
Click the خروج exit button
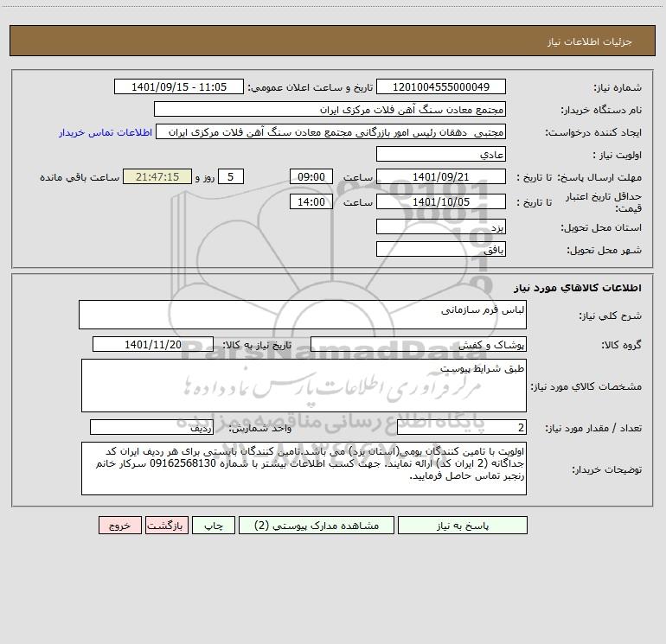coord(119,526)
